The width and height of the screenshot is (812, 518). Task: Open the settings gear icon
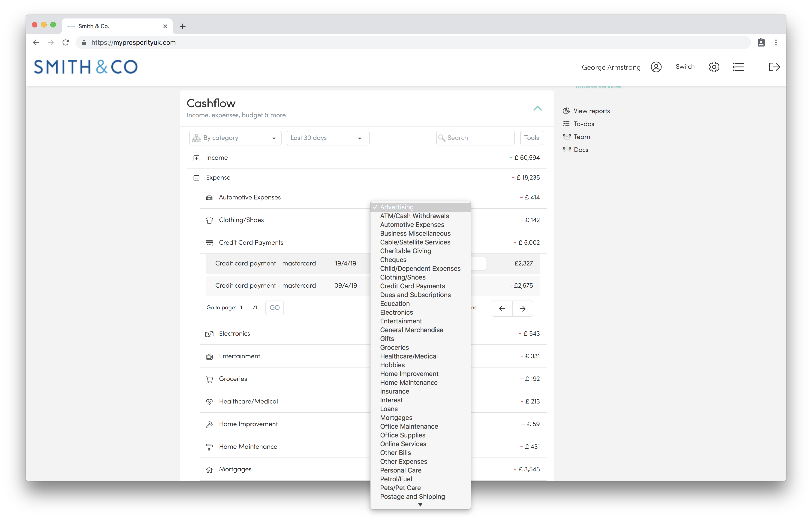tap(714, 67)
